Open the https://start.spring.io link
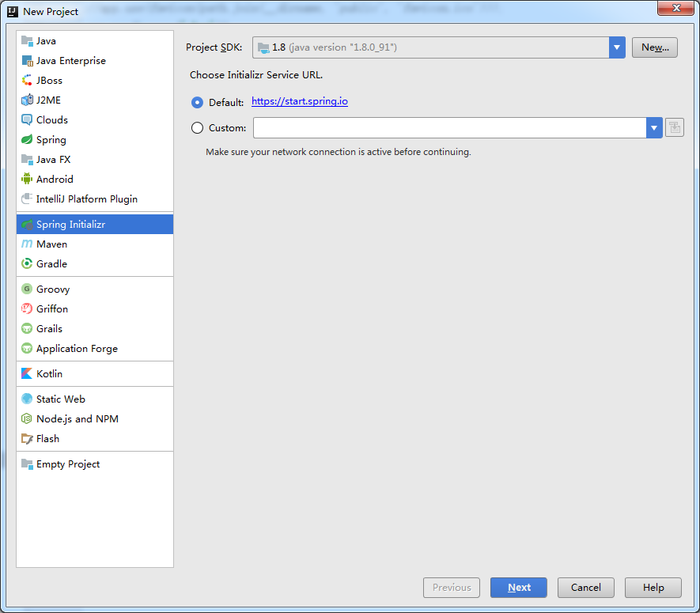700x613 pixels. click(x=300, y=101)
